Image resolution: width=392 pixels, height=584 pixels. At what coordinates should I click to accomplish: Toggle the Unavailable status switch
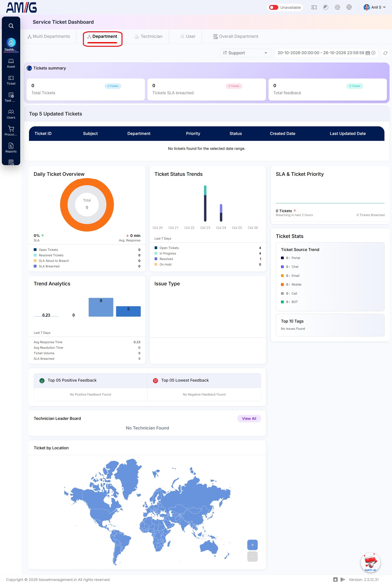274,7
